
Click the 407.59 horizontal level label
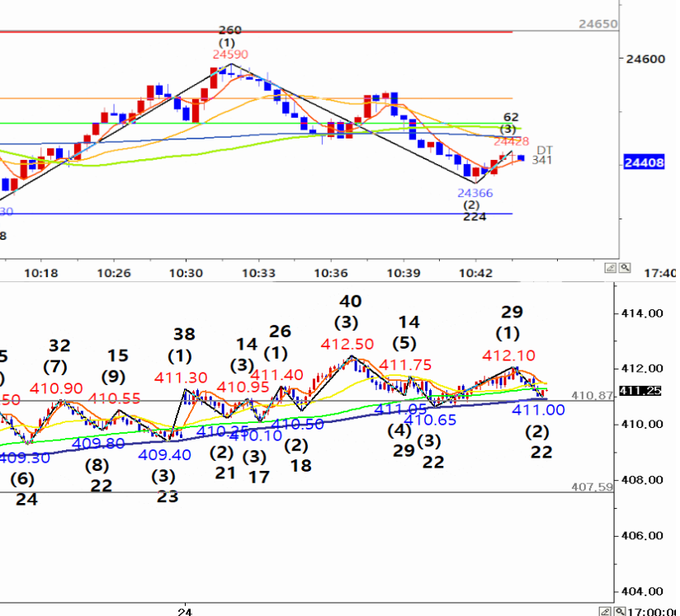click(592, 487)
